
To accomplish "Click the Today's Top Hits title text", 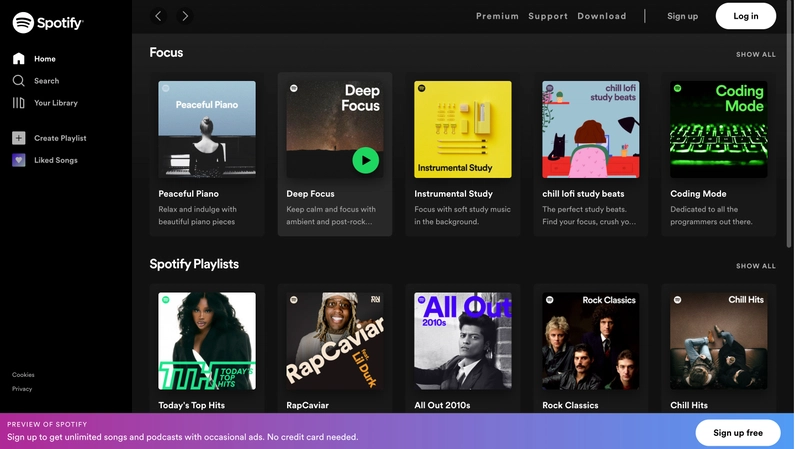I will (x=191, y=405).
